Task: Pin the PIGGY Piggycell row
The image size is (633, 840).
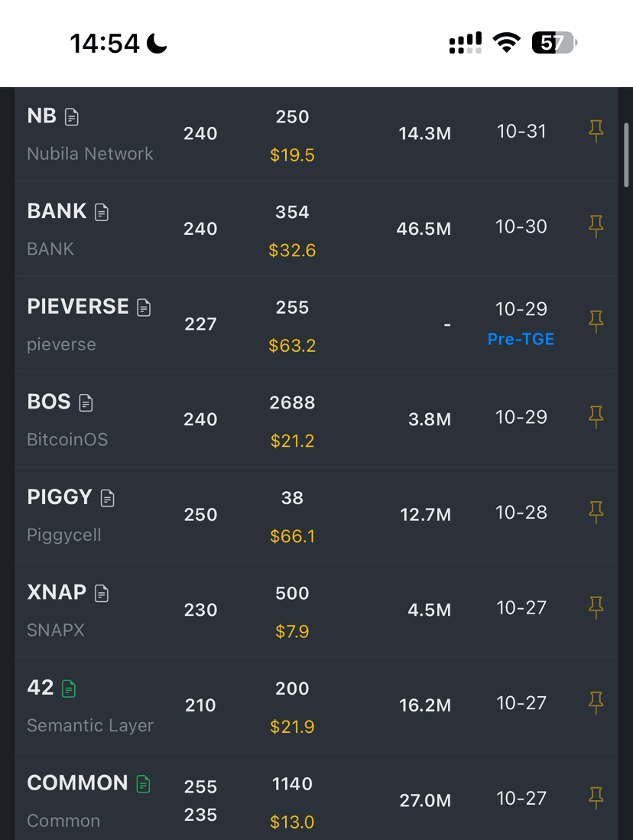Action: point(596,513)
